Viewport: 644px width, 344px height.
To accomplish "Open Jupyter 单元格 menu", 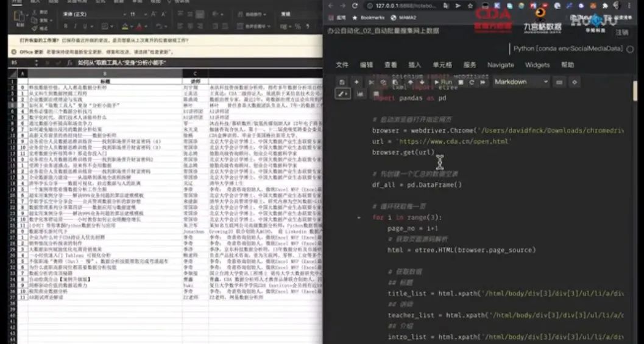I will [442, 65].
